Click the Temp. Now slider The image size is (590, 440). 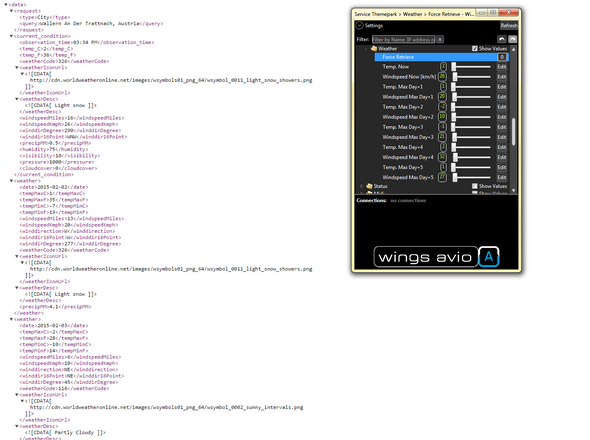coord(471,67)
